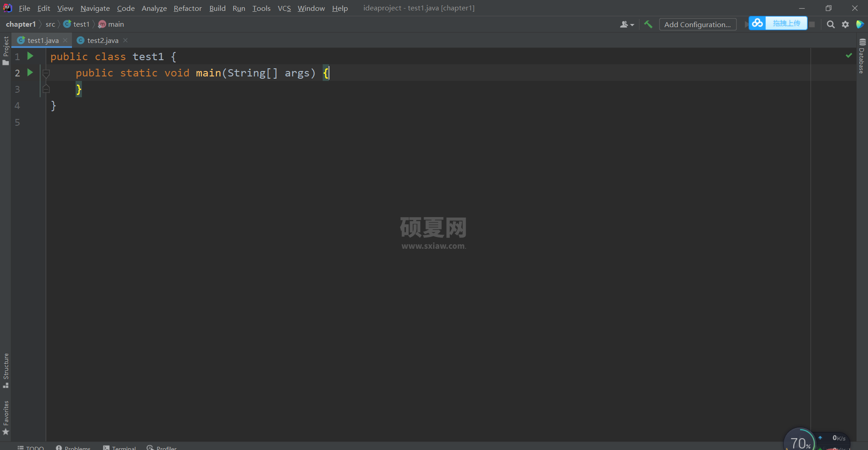Click the highlighted closing brace on line 3
This screenshot has height=450, width=868.
(x=79, y=89)
